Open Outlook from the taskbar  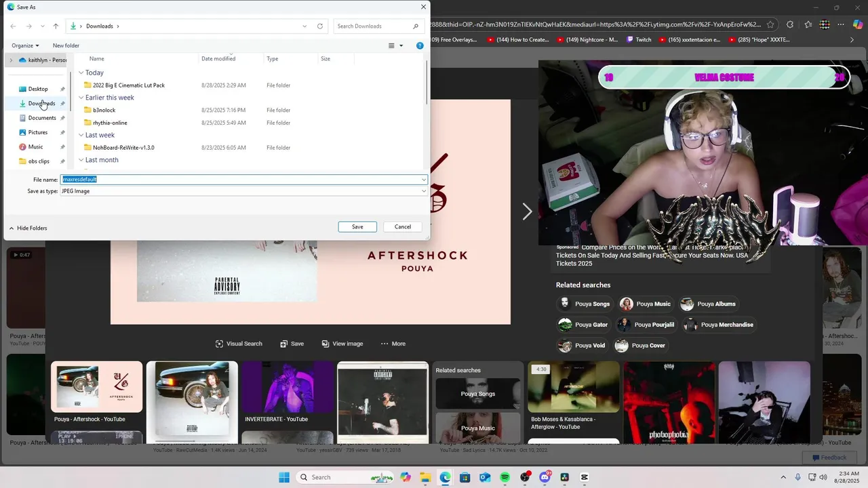tap(485, 477)
